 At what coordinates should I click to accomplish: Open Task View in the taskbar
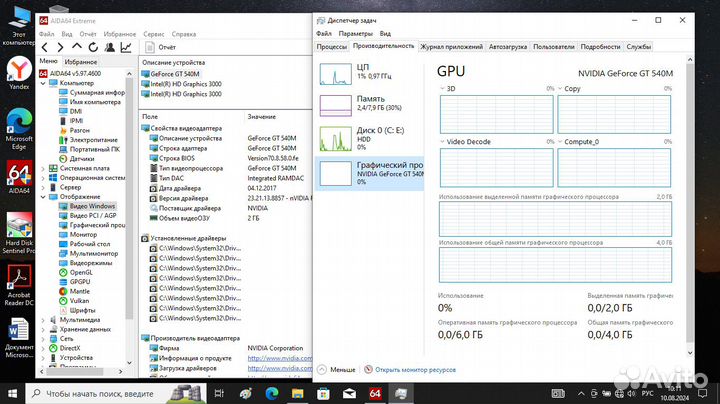(219, 393)
